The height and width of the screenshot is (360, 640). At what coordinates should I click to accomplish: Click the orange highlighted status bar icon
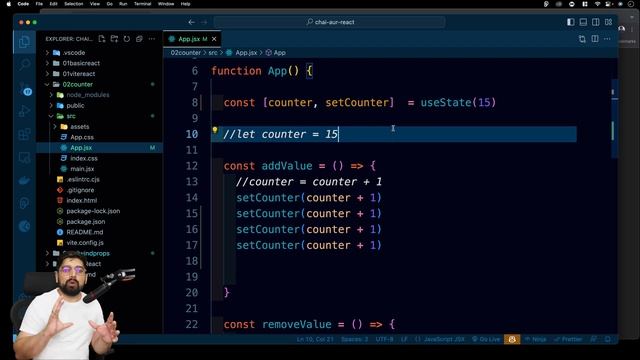[x=512, y=339]
